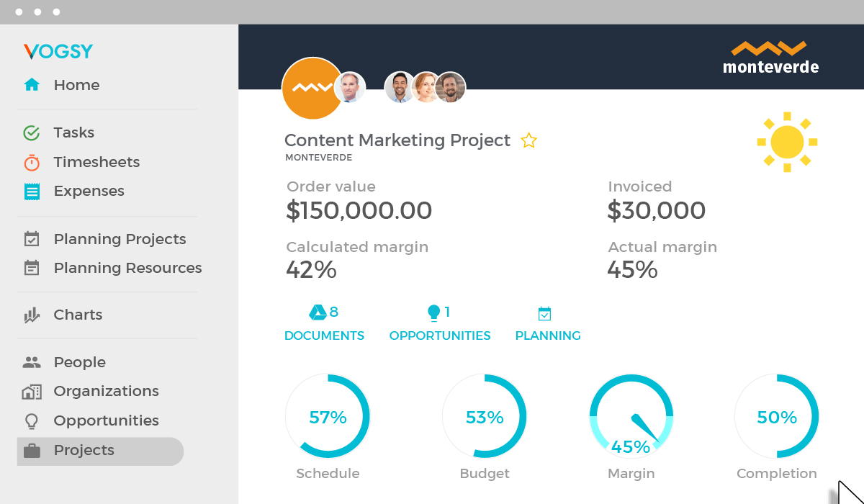Image resolution: width=864 pixels, height=504 pixels.
Task: Open Tasks via the checkmark icon
Action: point(32,132)
